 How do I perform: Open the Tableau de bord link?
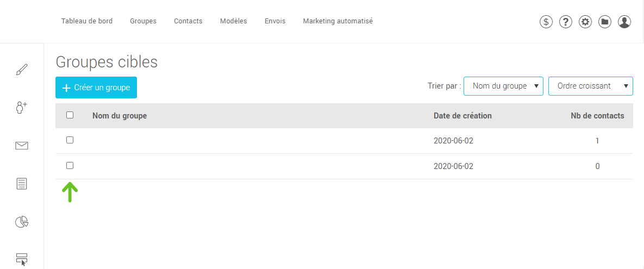[87, 21]
